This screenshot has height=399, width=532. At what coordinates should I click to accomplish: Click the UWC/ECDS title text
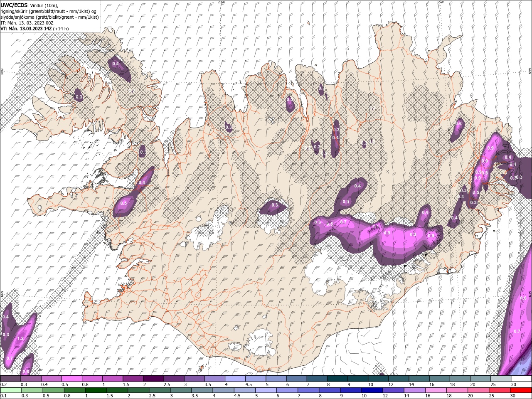[x=14, y=5]
